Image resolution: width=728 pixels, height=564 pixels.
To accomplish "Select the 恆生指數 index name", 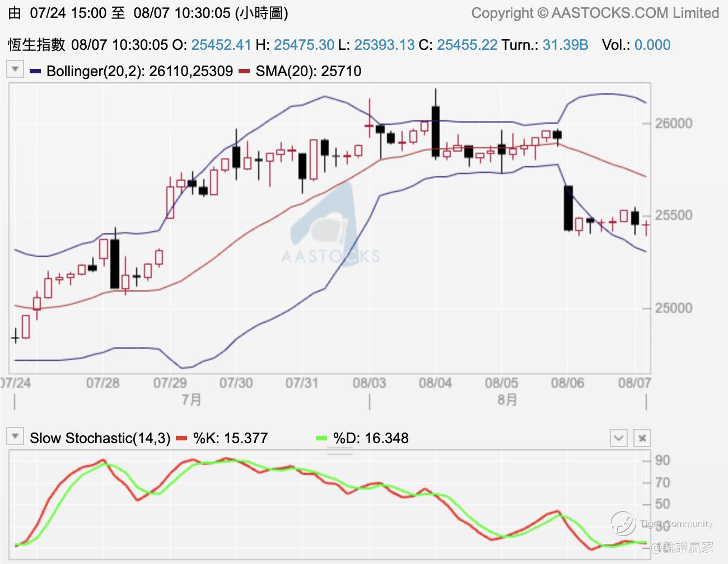I will pyautogui.click(x=36, y=45).
